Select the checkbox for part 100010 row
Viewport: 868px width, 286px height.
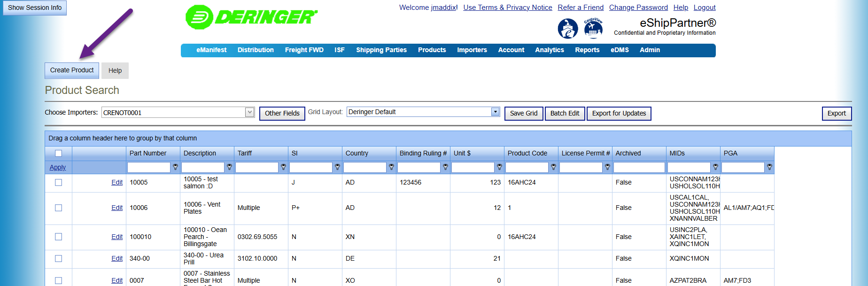[x=58, y=237]
